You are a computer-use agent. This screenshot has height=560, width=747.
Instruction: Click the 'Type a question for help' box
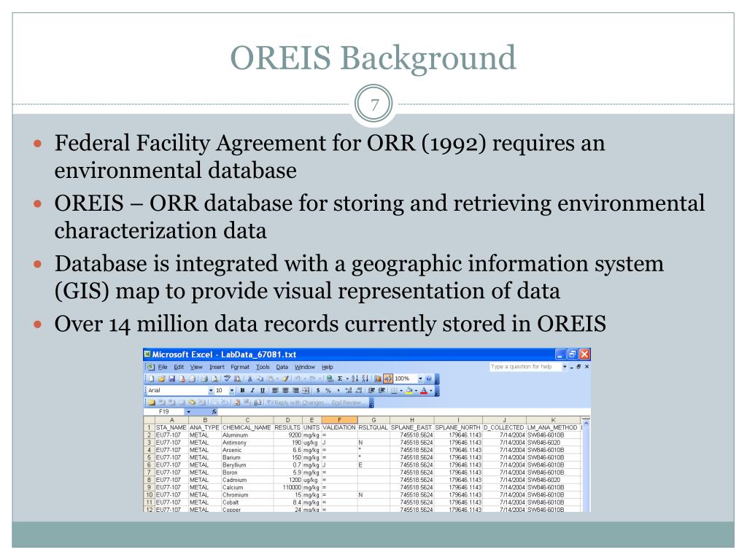pos(525,367)
